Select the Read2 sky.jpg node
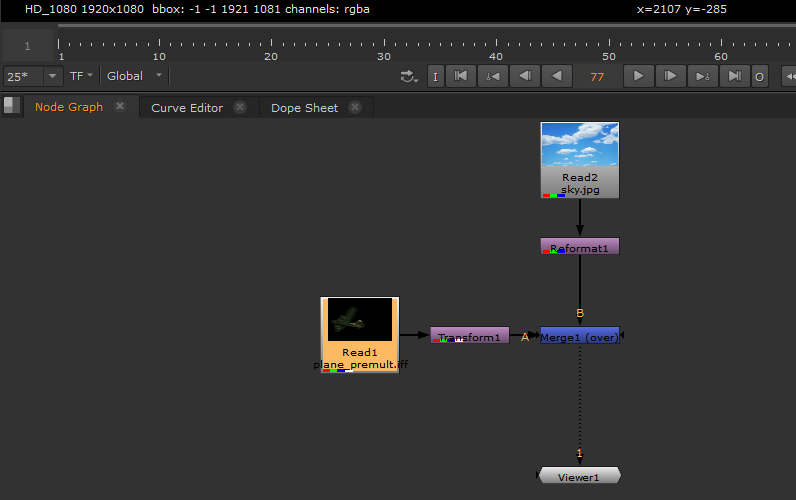 580,160
